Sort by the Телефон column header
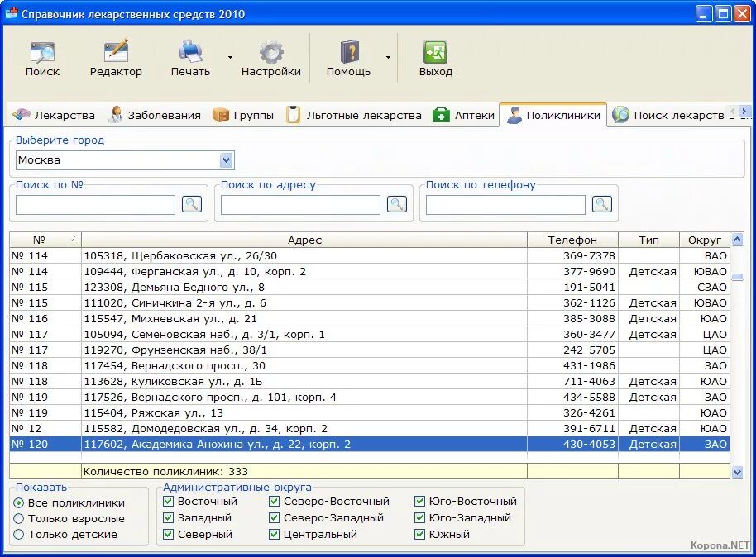 (572, 240)
